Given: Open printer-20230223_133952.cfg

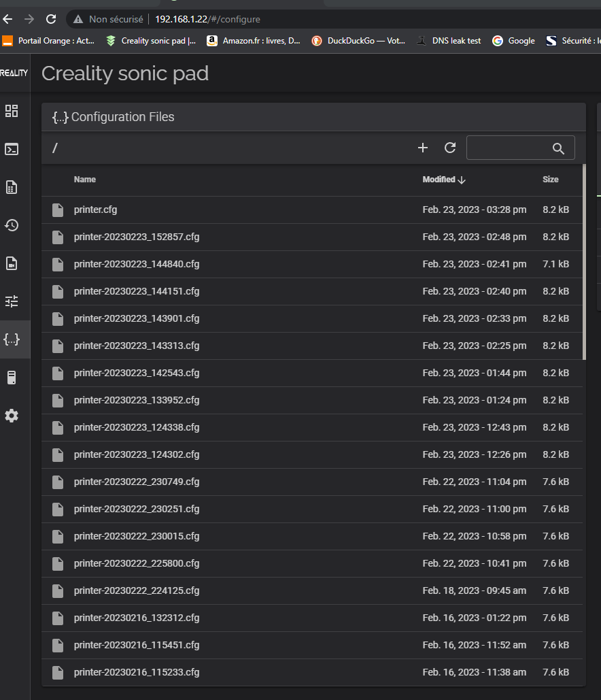Looking at the screenshot, I should 137,401.
